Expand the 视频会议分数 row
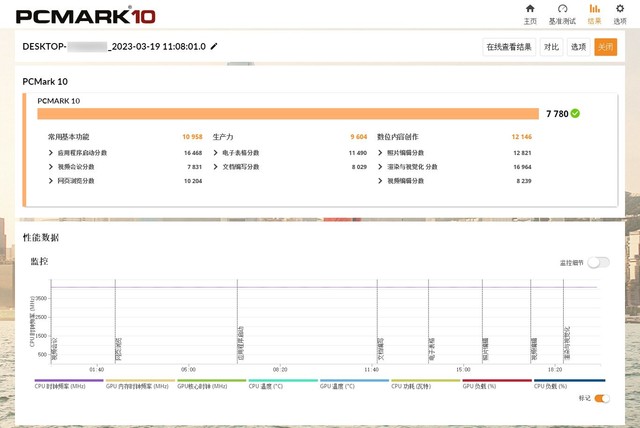Viewport: 640px width, 428px height. pyautogui.click(x=51, y=167)
